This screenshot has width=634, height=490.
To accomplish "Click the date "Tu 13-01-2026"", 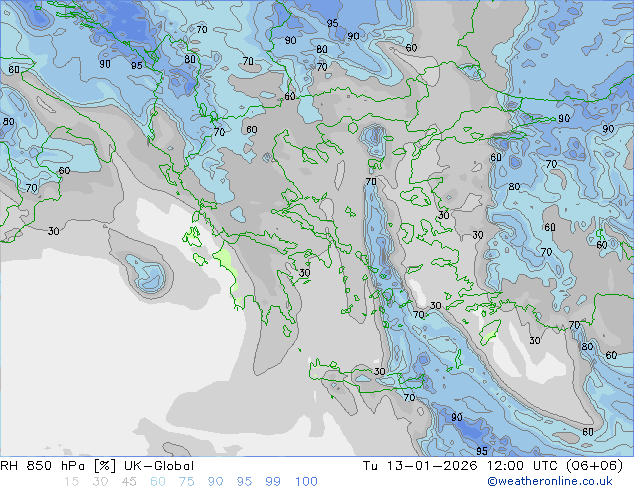I will pyautogui.click(x=420, y=466).
